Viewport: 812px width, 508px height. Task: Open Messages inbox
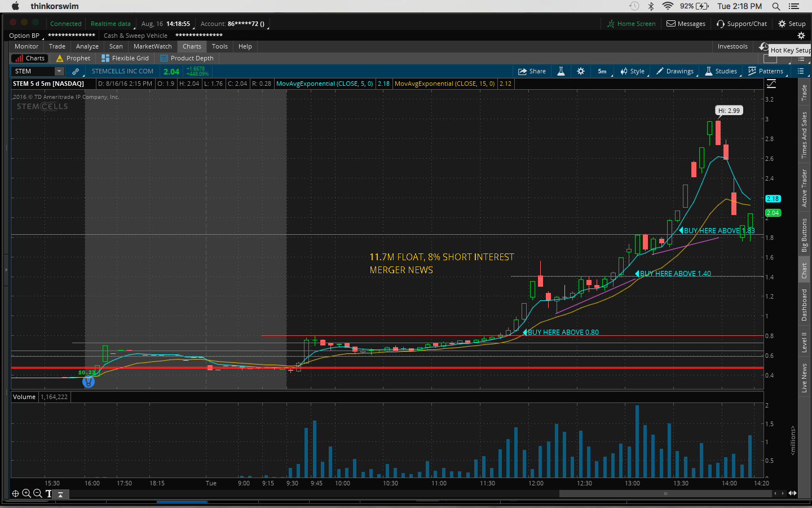pyautogui.click(x=686, y=24)
